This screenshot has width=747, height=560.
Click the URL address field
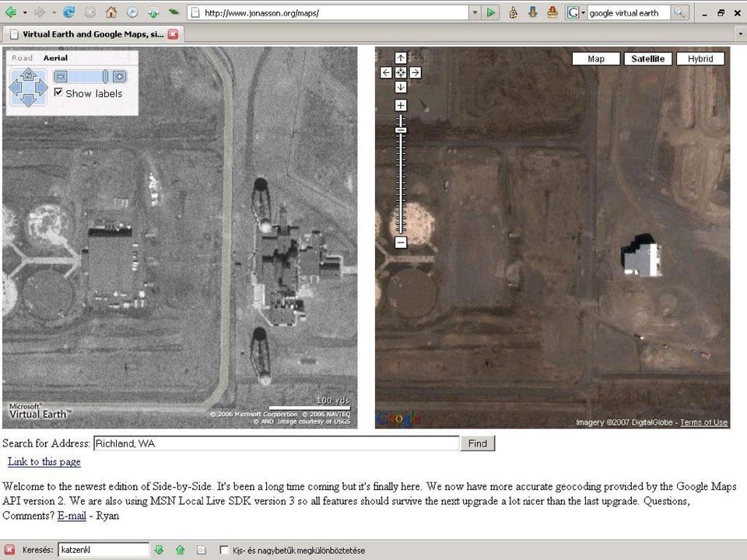pyautogui.click(x=336, y=13)
